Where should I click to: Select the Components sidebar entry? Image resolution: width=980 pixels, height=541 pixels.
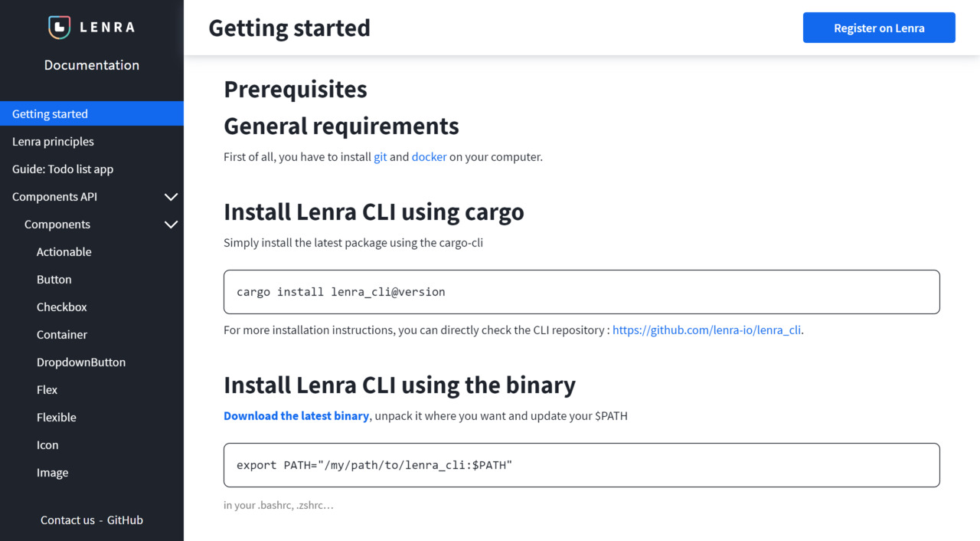click(57, 225)
